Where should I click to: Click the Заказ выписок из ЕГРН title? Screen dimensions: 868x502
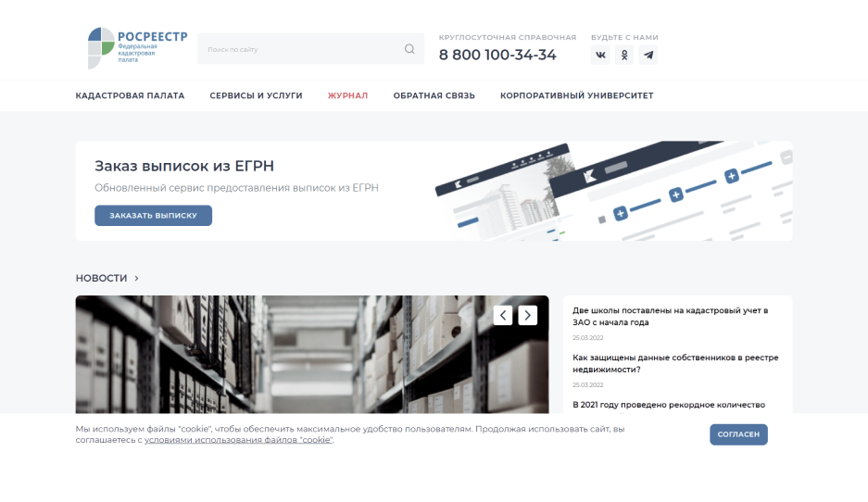coord(184,166)
